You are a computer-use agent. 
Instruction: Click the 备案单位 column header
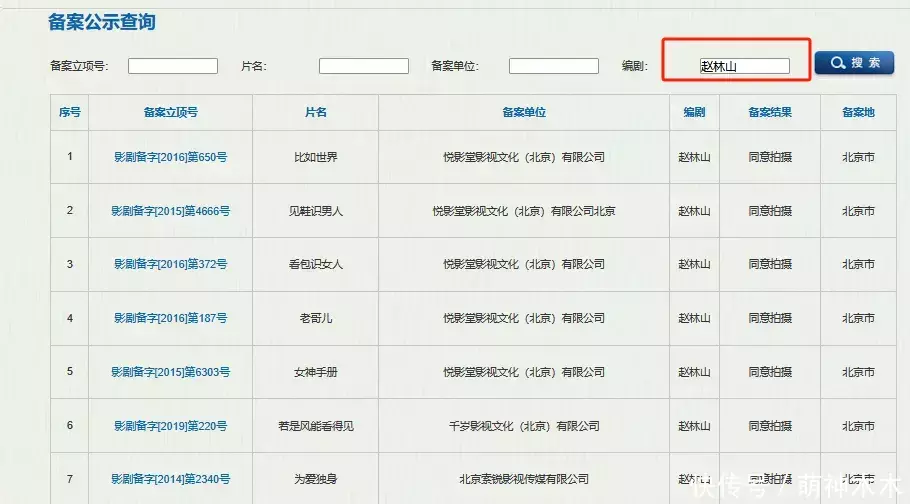coord(524,112)
